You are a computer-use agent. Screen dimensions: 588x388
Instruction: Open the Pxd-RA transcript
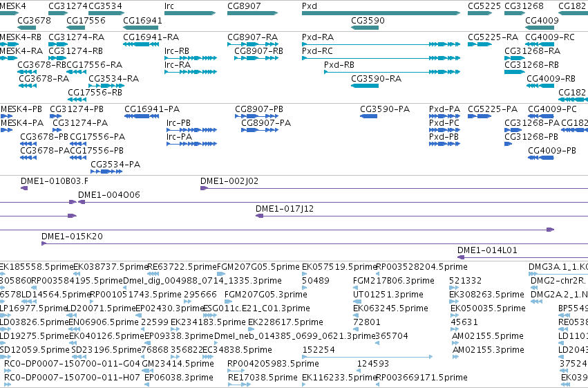click(318, 37)
